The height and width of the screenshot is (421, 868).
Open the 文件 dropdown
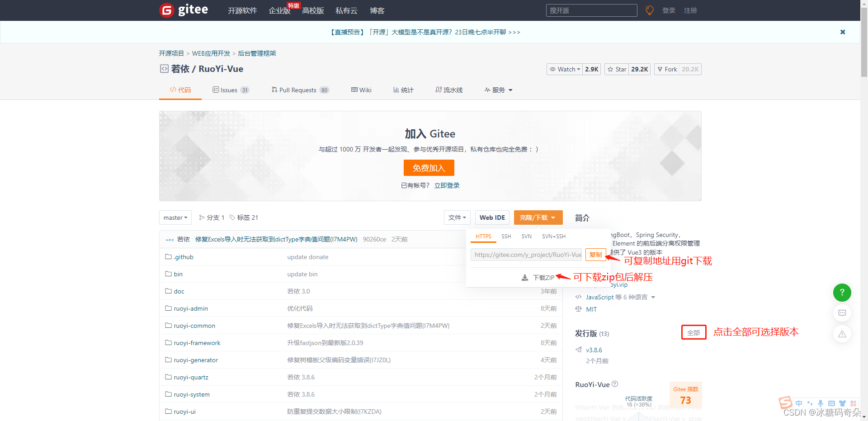pos(458,218)
